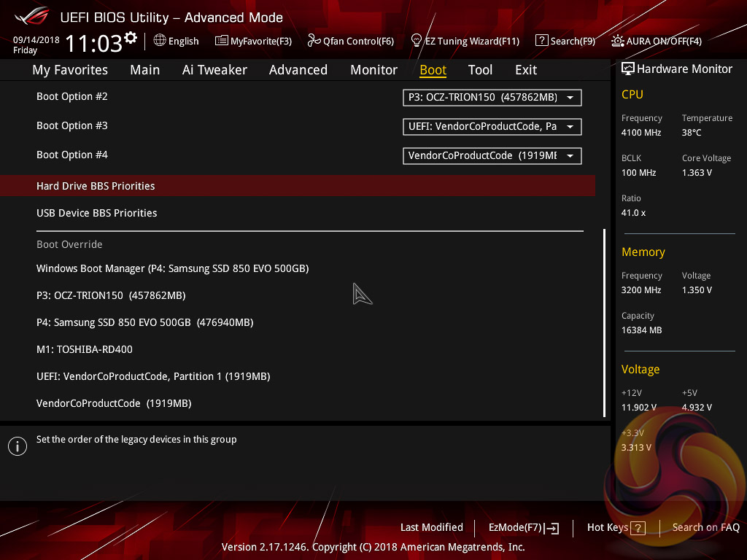
Task: Switch to My Favorites tab
Action: (x=70, y=70)
